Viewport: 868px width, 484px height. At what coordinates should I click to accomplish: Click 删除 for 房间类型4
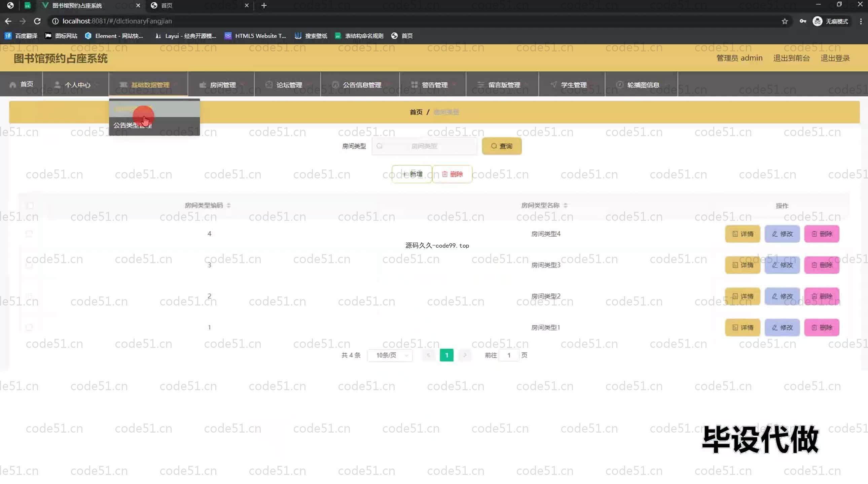point(822,234)
